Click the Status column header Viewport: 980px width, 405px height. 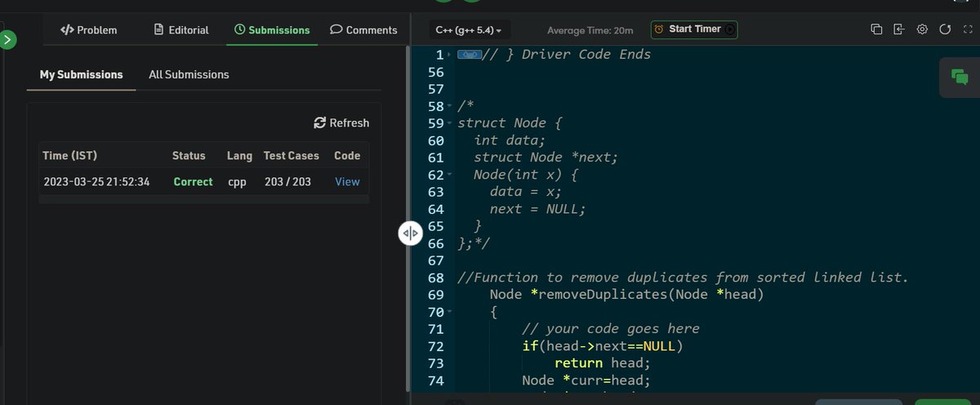pos(189,155)
